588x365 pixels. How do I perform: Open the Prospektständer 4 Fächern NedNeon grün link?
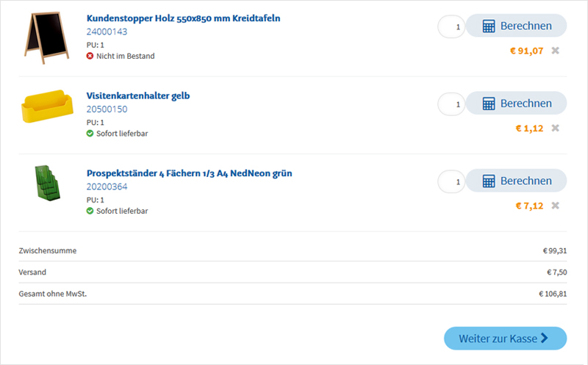(x=189, y=173)
